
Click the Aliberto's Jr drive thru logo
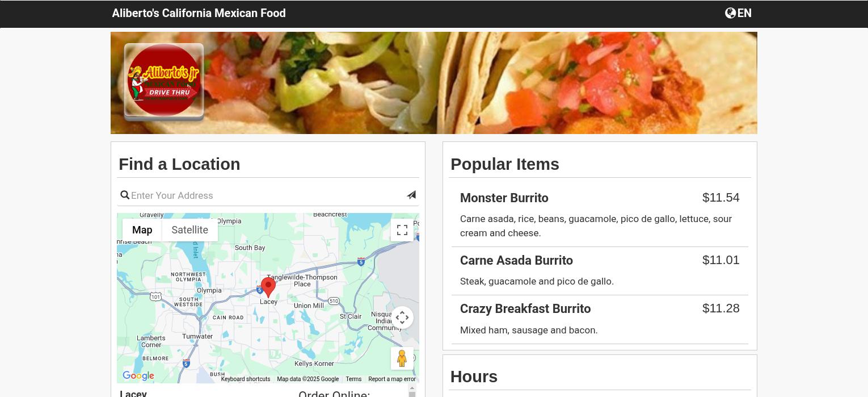coord(164,81)
